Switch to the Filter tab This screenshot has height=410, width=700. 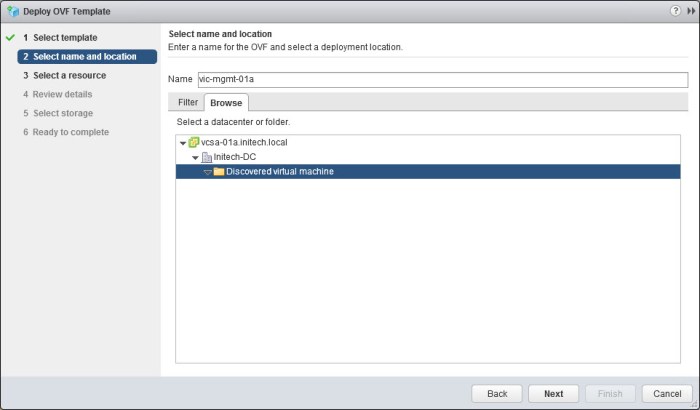point(188,102)
